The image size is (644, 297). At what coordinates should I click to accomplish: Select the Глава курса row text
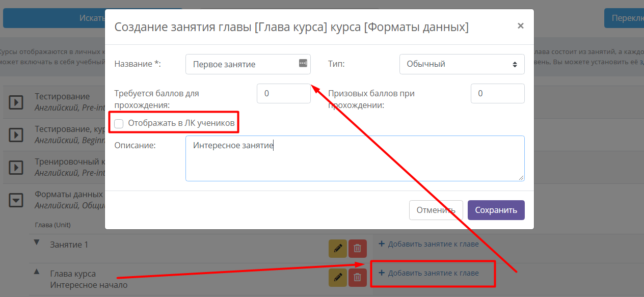coord(73,274)
